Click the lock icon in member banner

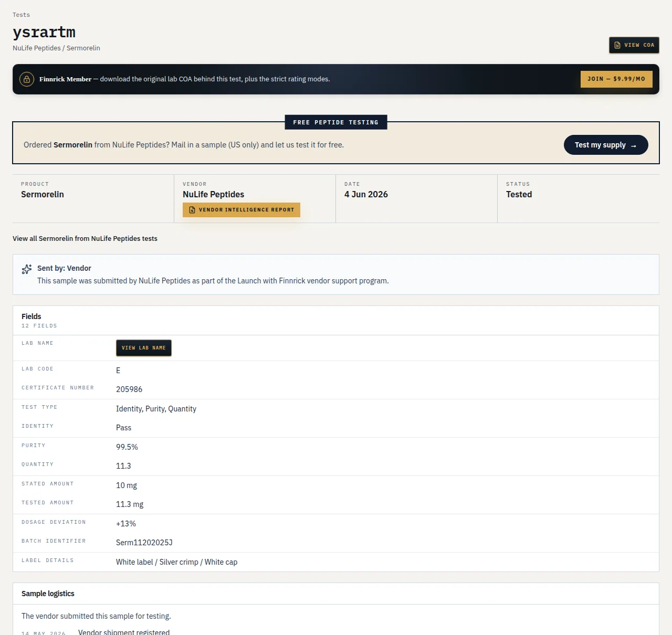[27, 79]
